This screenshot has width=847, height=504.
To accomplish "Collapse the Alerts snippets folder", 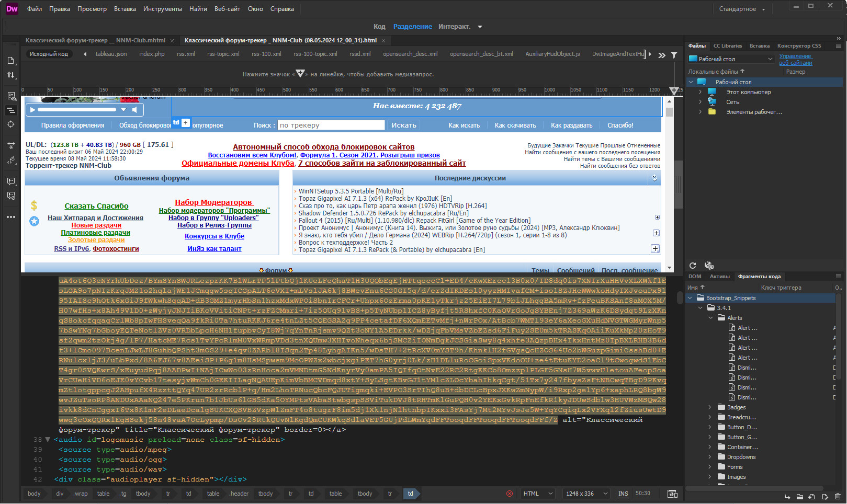I will click(710, 318).
